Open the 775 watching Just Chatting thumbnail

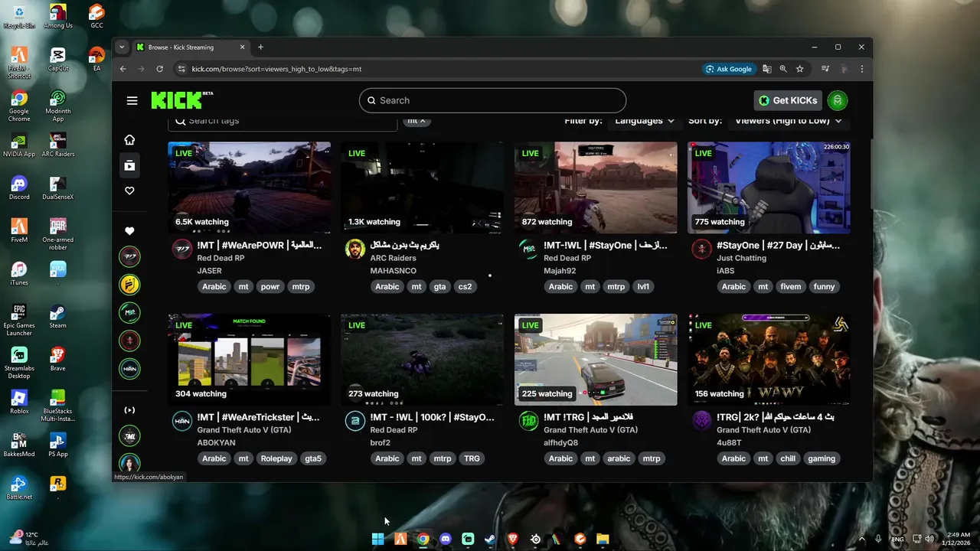(x=769, y=187)
